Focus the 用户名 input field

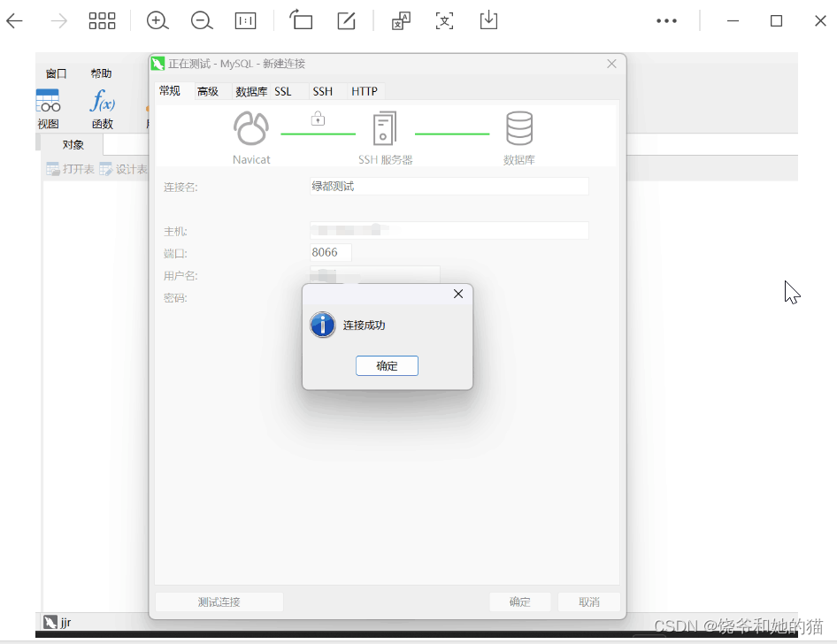click(375, 274)
